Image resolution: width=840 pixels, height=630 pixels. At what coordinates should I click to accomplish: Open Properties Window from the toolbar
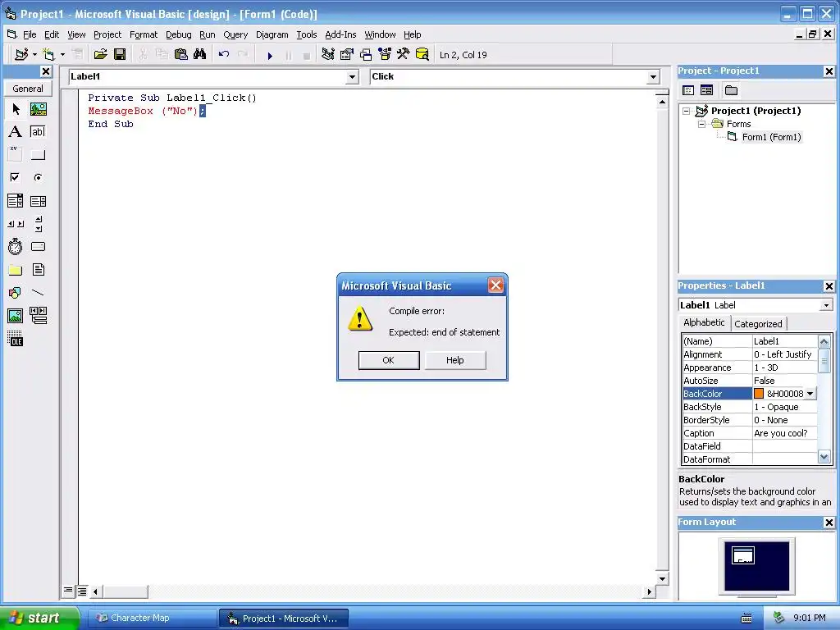click(347, 54)
